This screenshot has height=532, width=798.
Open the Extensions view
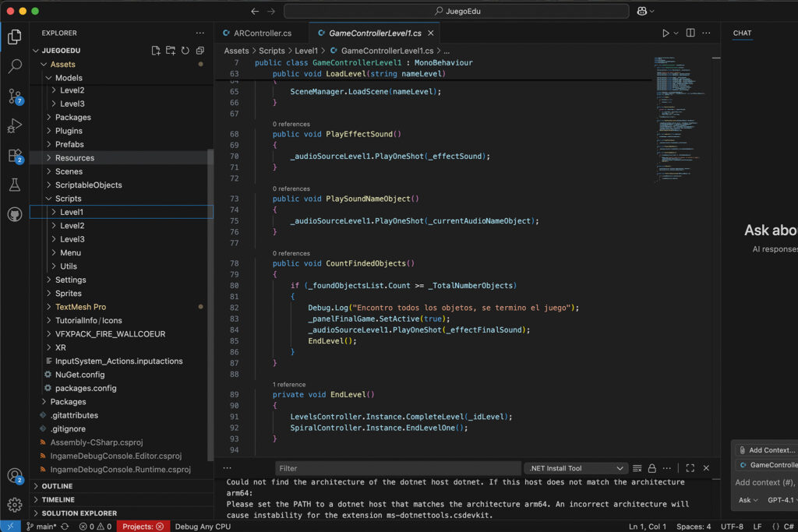coord(14,156)
